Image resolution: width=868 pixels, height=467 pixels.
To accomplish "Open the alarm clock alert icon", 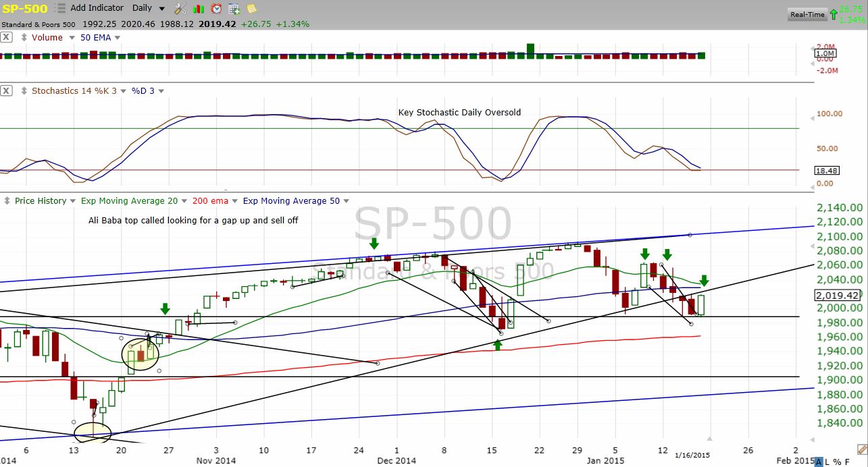I will 216,8.
